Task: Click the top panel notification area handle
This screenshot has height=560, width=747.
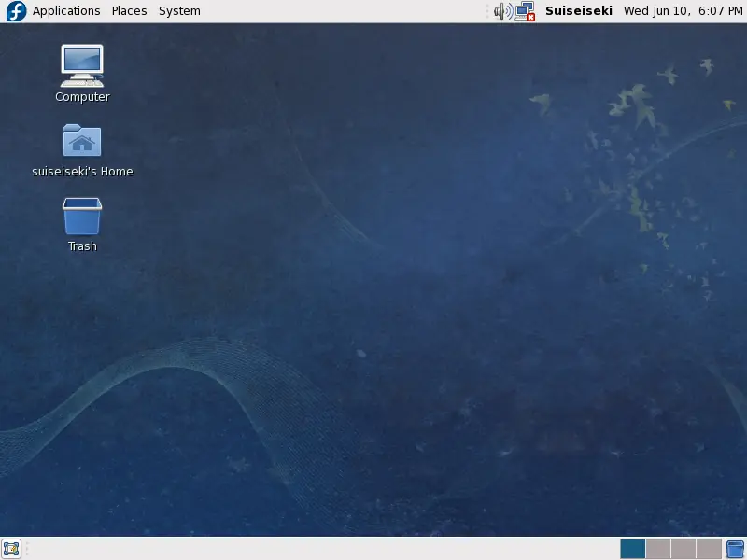Action: click(x=487, y=11)
